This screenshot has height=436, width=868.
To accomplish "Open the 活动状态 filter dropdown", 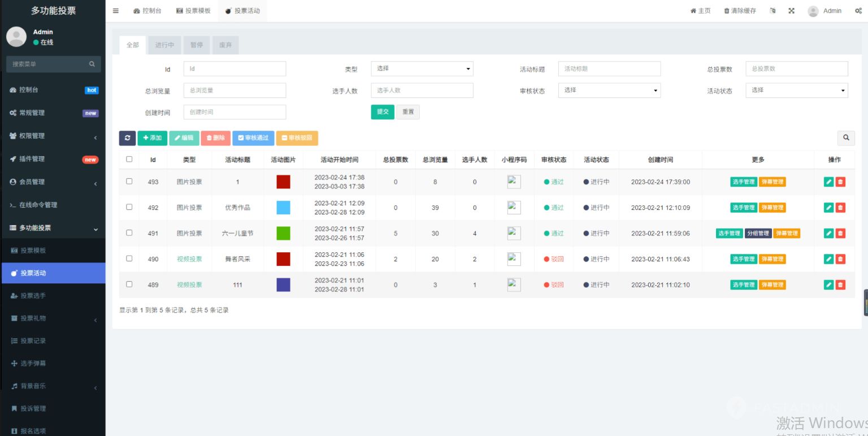I will point(797,90).
